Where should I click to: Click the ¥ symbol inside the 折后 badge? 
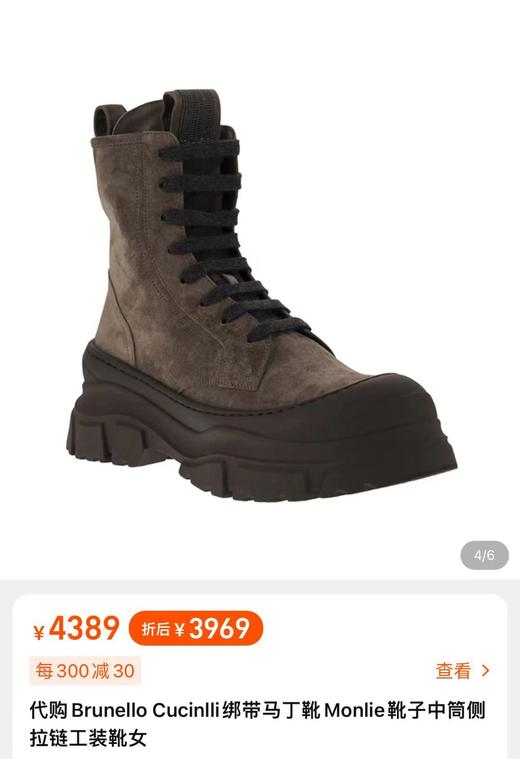pos(180,629)
